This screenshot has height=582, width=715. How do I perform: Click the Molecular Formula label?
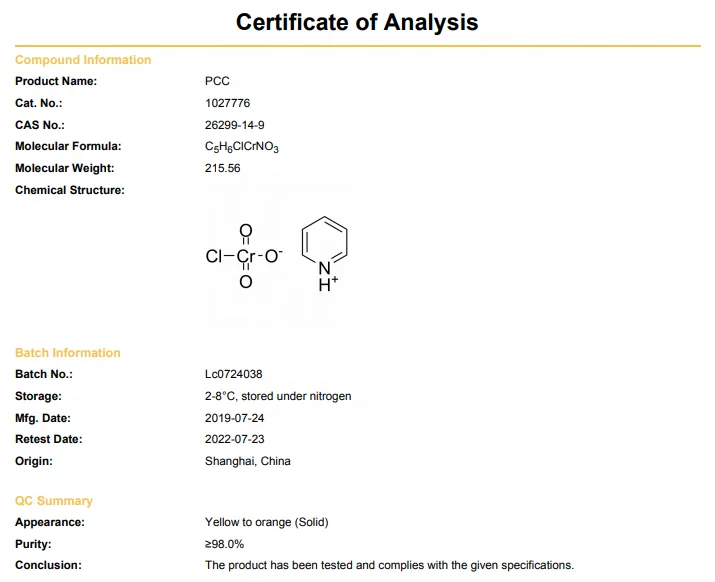point(68,146)
